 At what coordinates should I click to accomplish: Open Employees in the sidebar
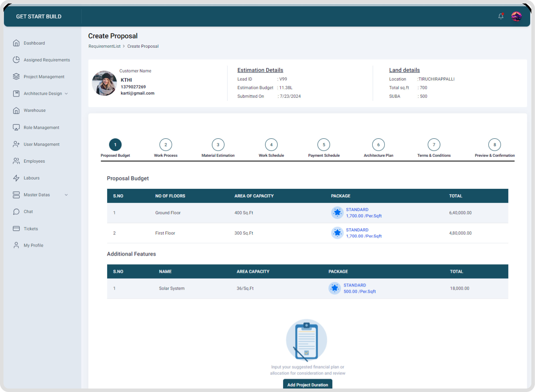[34, 161]
